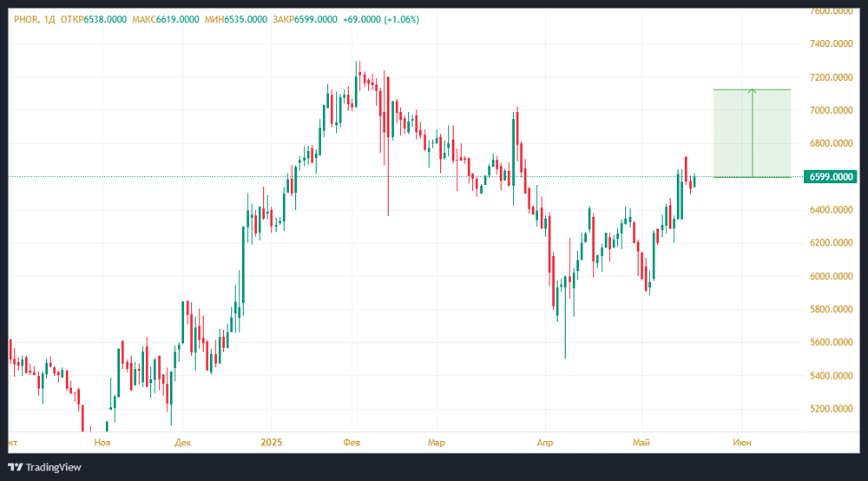868x481 pixels.
Task: Click the green projection arrow tip
Action: [x=753, y=91]
